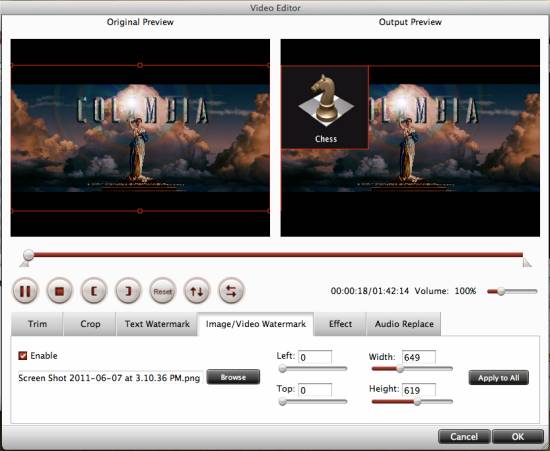Click the Top position slider handle
The image size is (550, 451).
pyautogui.click(x=283, y=402)
